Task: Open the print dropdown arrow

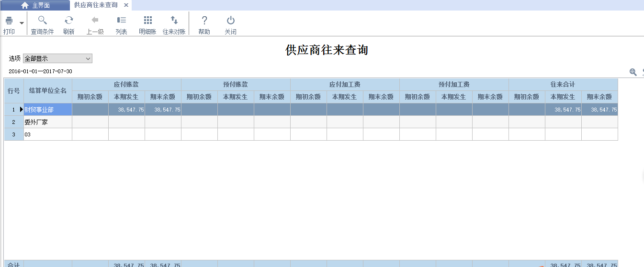Action: tap(22, 23)
